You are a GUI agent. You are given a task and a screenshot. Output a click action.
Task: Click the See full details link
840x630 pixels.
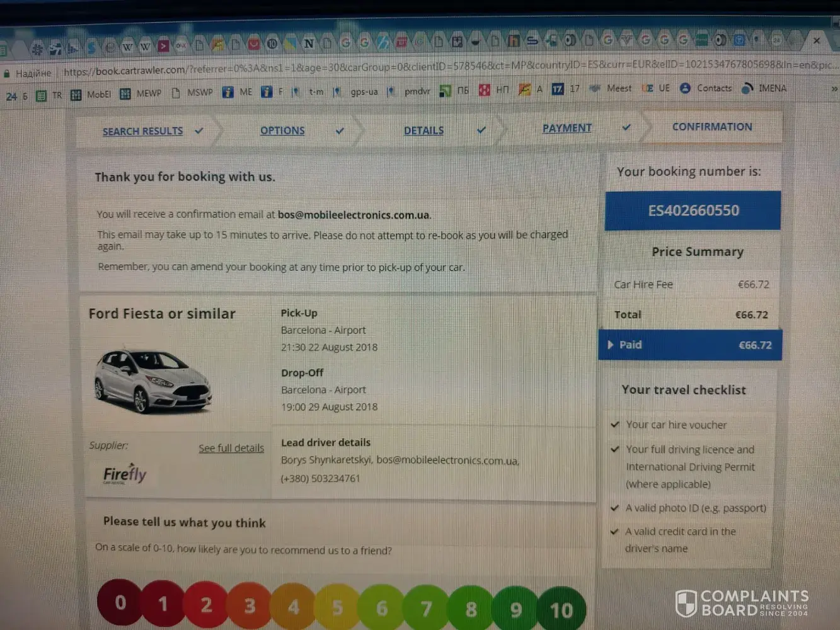231,448
